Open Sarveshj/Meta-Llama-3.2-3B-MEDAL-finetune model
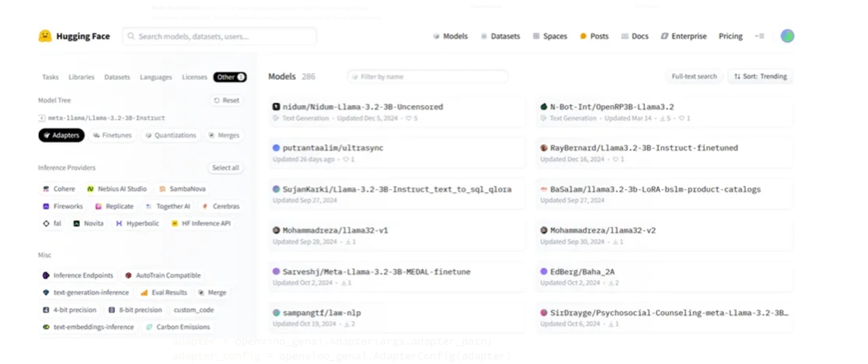Viewport: 868px width, 364px height. [x=397, y=276]
